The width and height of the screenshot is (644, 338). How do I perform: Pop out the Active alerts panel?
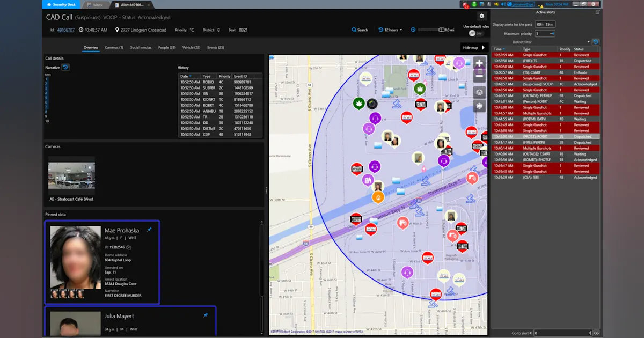(597, 12)
